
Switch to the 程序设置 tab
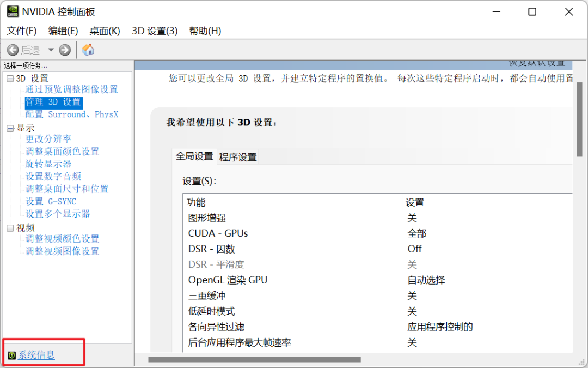tap(238, 157)
